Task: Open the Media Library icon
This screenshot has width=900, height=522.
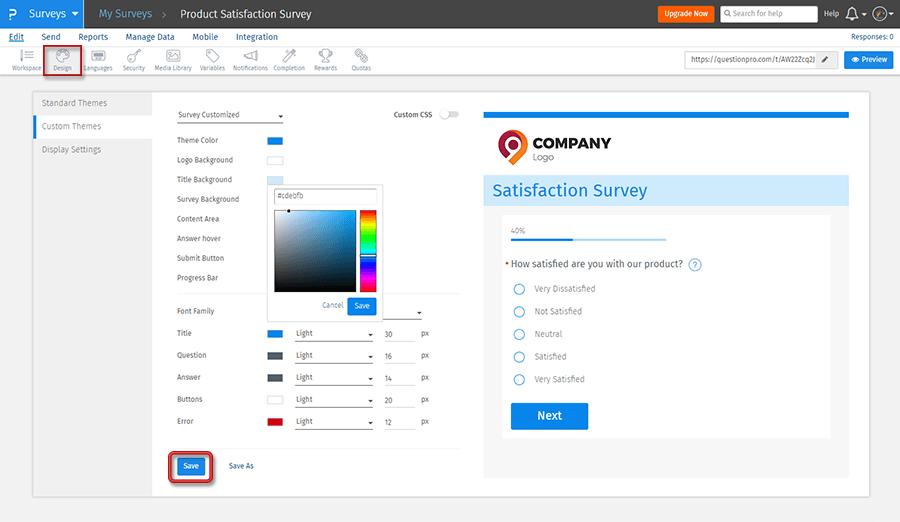Action: [173, 60]
